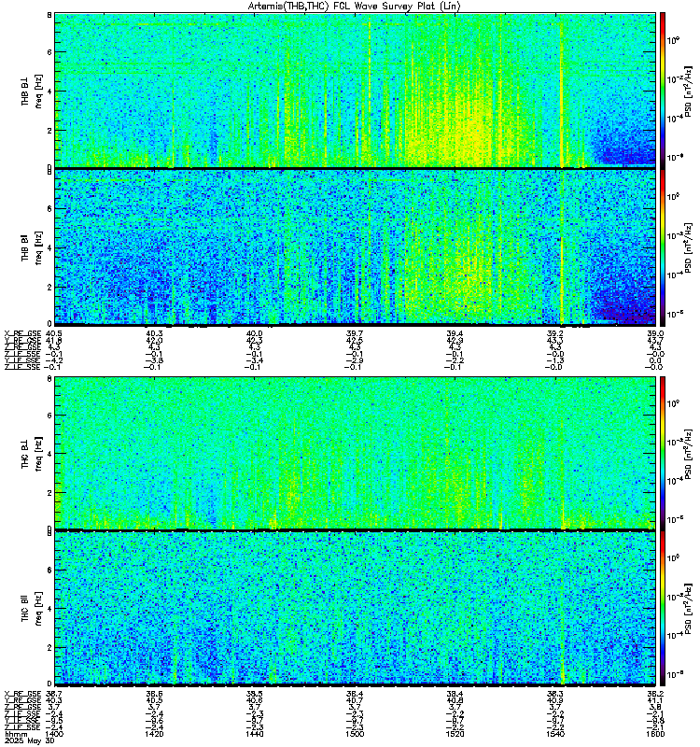Click the 1520 time tick label
Screen dimensions: 700x747
[455, 734]
